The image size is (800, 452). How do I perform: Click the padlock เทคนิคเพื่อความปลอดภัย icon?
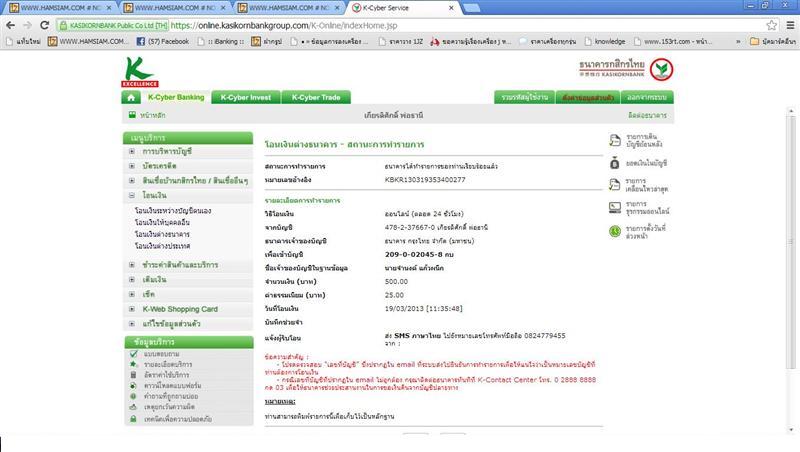[133, 419]
